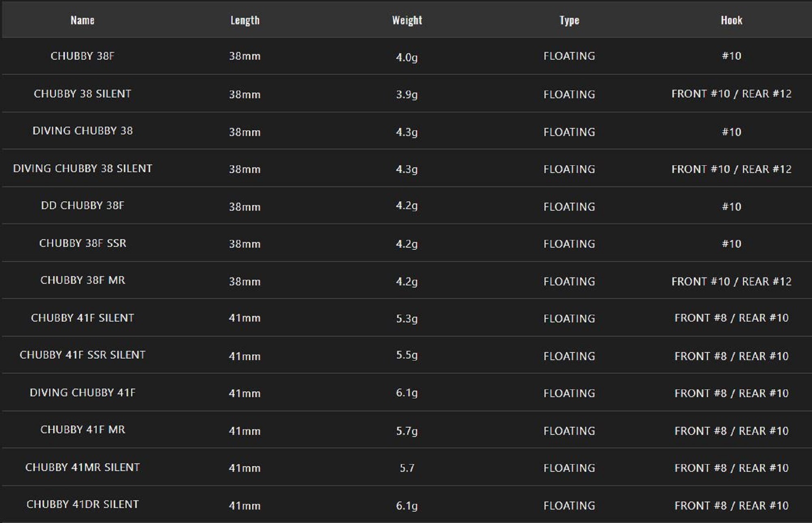Click the 5.5g weight cell

pos(407,355)
